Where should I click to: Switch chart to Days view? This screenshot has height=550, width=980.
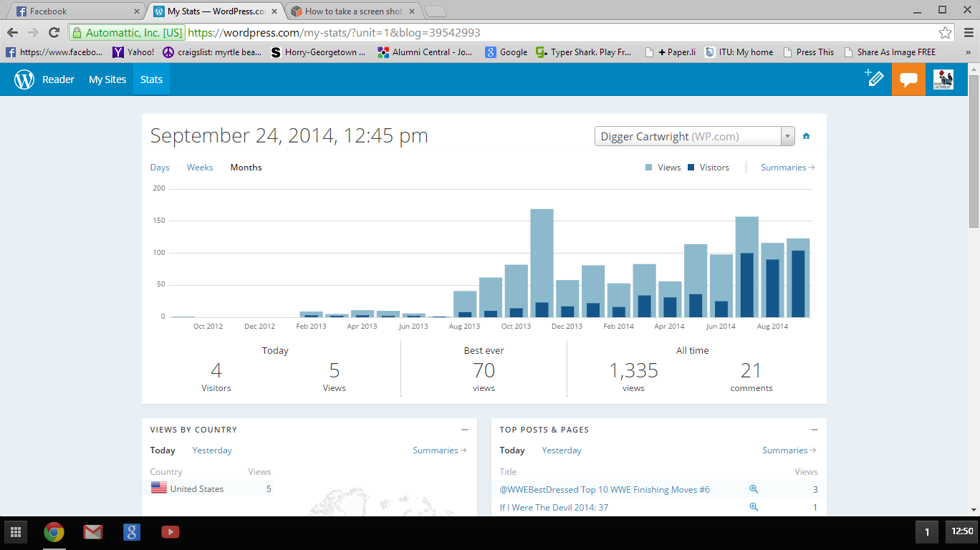pos(160,168)
